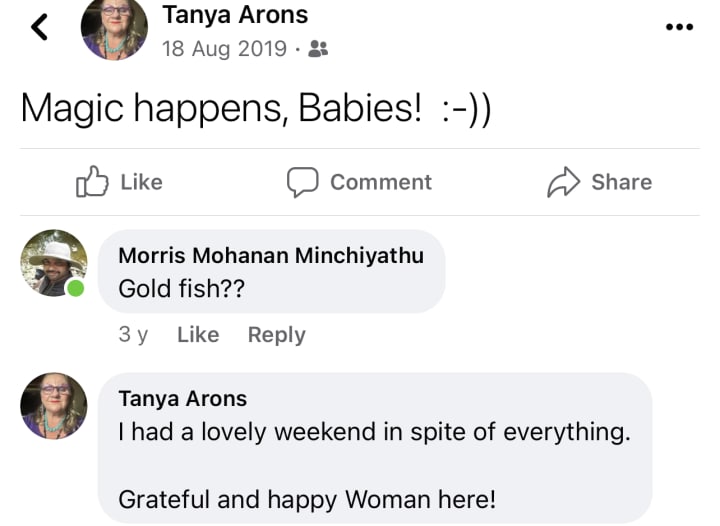
Task: Tap the 'Gold fish??' comment text
Action: (x=181, y=289)
